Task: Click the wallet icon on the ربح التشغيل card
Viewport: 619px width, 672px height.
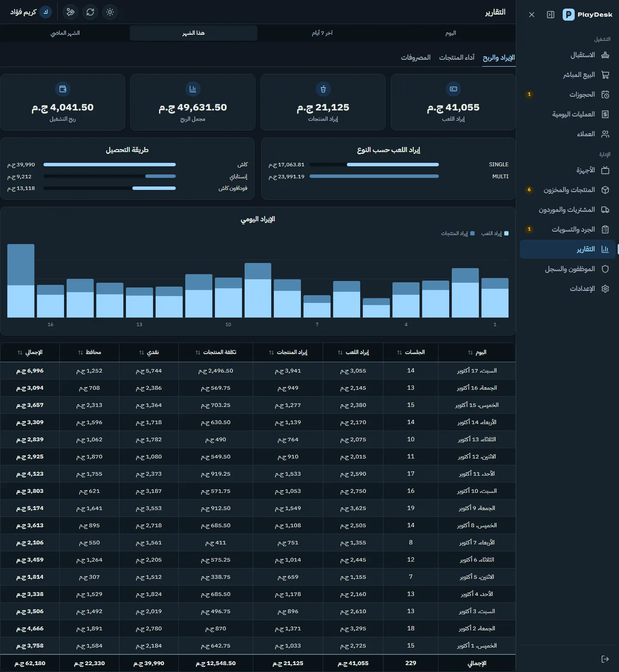Action: (x=63, y=89)
